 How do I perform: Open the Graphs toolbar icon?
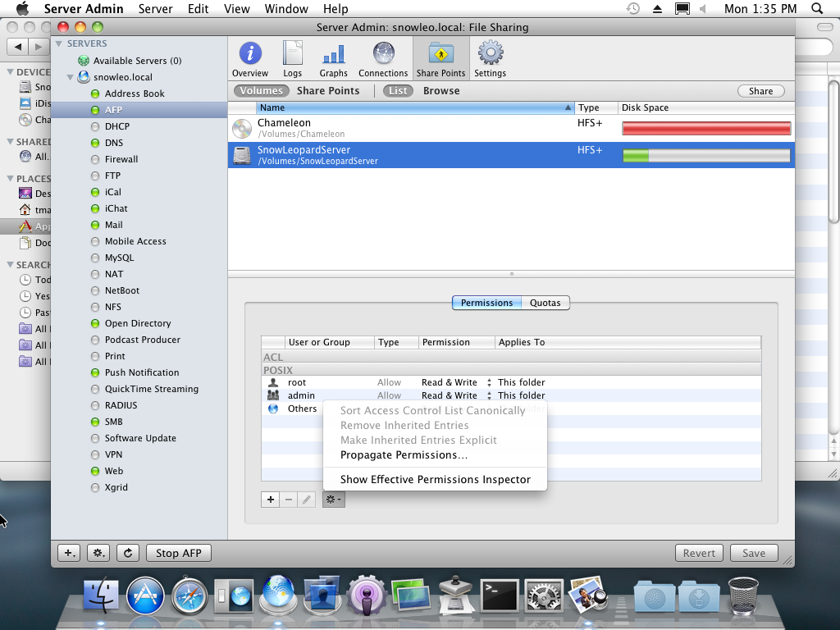[x=333, y=59]
